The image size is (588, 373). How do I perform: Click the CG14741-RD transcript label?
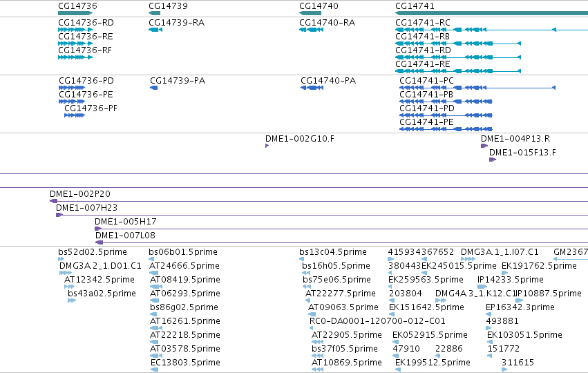pyautogui.click(x=423, y=50)
